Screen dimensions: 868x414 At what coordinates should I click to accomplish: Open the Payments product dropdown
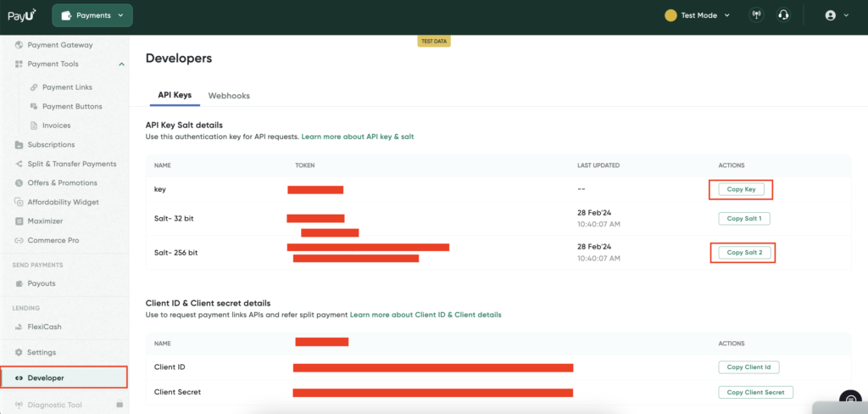(x=92, y=15)
